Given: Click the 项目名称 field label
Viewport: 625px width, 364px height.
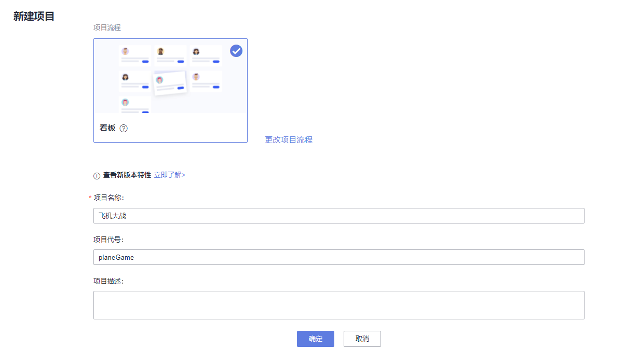Looking at the screenshot, I should coord(108,198).
